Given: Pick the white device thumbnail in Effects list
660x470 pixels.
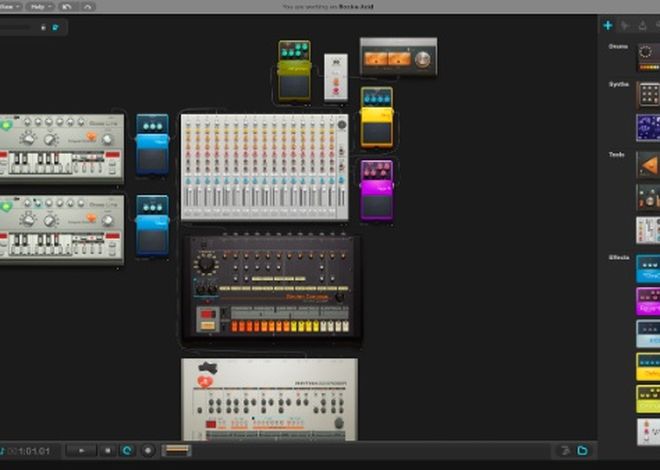Looking at the screenshot, I should (x=649, y=431).
